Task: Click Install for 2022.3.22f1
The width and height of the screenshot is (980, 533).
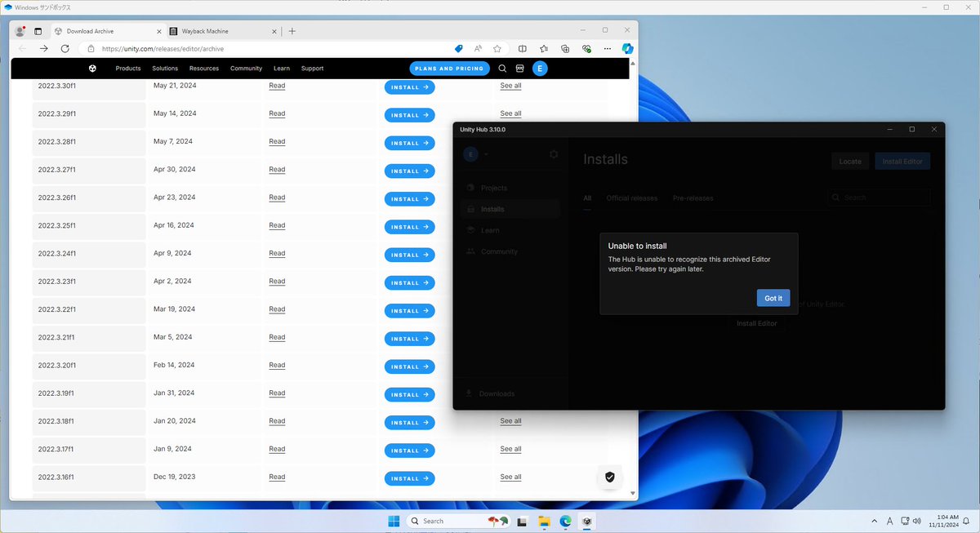Action: point(410,311)
